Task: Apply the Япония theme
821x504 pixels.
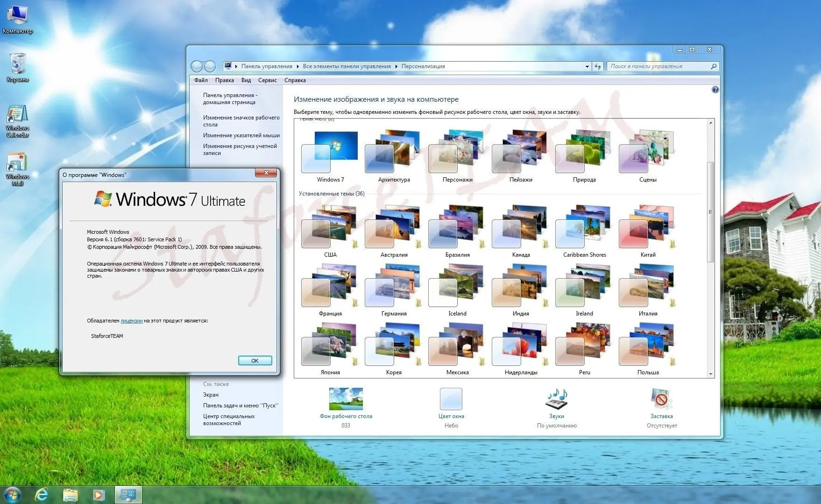Action: pos(330,349)
